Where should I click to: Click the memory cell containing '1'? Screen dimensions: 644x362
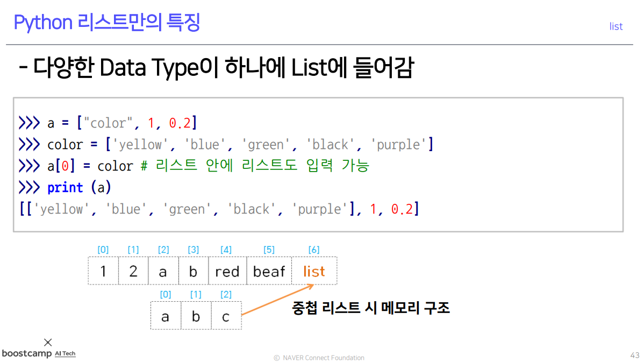click(103, 271)
